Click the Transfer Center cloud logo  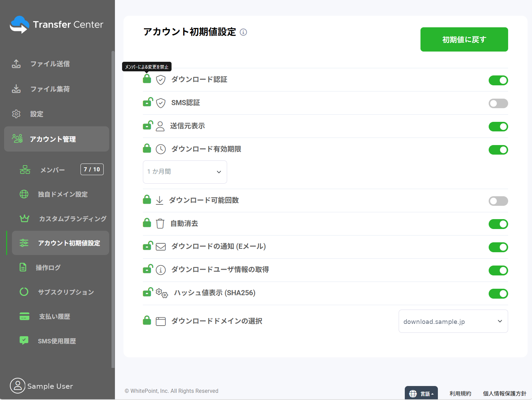(19, 25)
